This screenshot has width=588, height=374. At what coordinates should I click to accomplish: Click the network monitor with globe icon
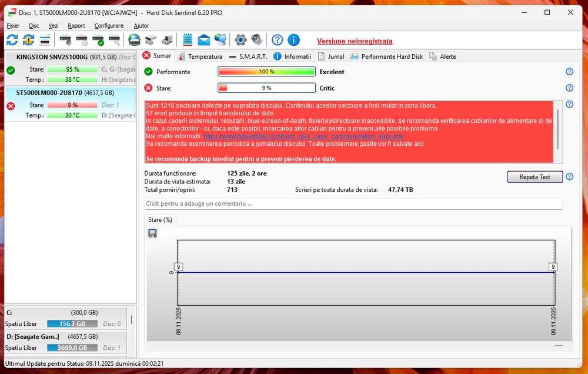tap(220, 40)
